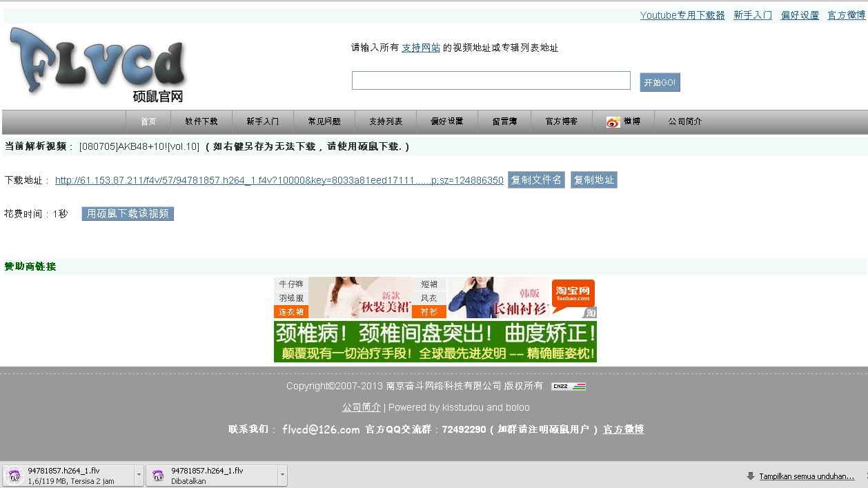Screen dimensions: 868x488
Task: Click the FLV icon on the canceled download item
Action: point(159,475)
